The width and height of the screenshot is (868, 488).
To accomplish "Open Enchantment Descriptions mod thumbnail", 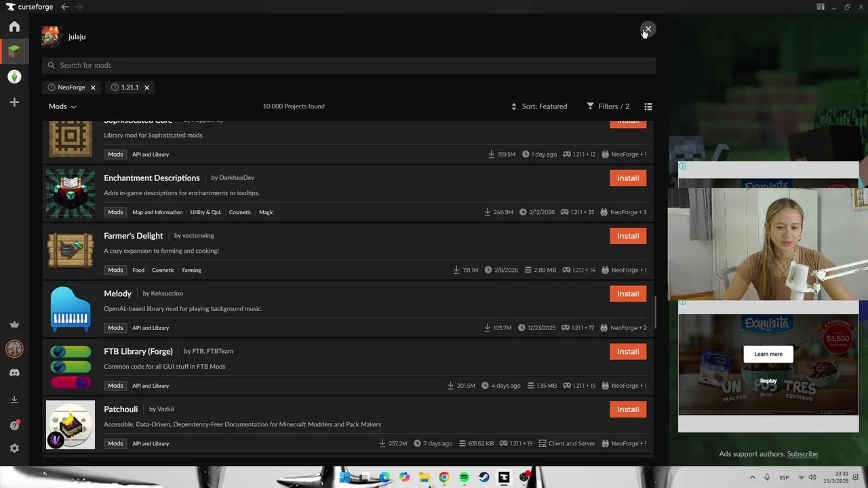I will tap(71, 194).
